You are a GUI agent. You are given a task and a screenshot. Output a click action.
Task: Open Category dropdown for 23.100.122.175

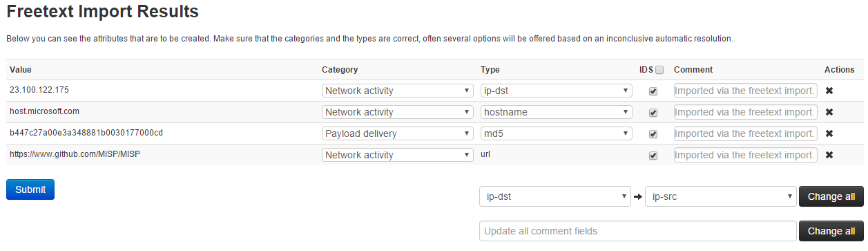(x=398, y=91)
